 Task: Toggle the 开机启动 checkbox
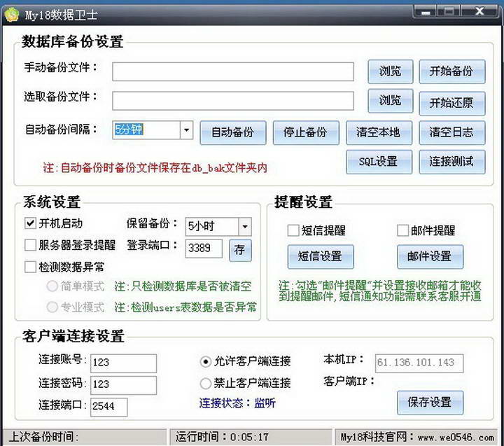point(30,223)
